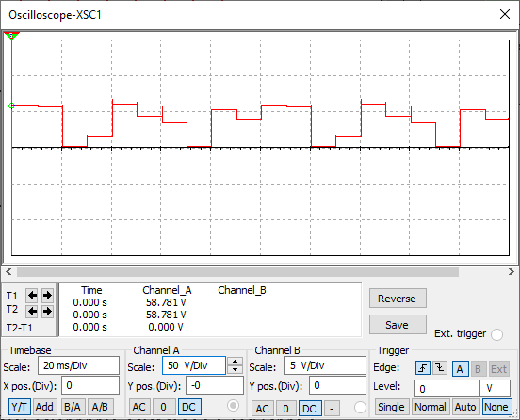Toggle Ext. trigger radio button
The width and height of the screenshot is (520, 420).
point(496,334)
